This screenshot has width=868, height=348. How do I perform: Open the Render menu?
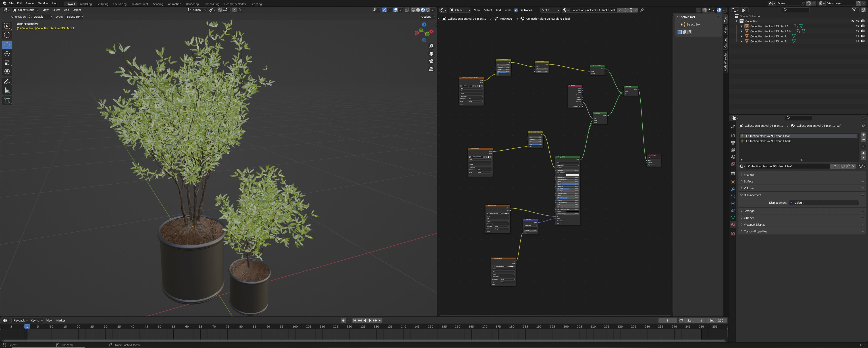coord(30,3)
